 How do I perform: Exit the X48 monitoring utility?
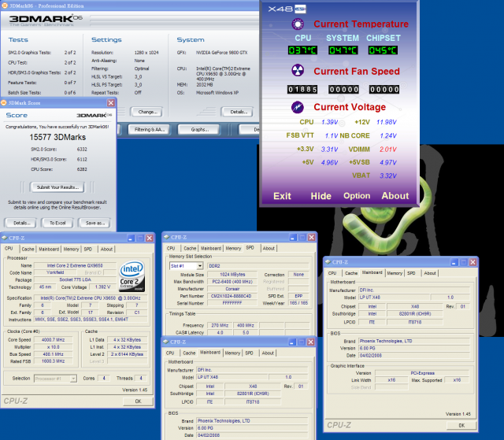point(282,196)
